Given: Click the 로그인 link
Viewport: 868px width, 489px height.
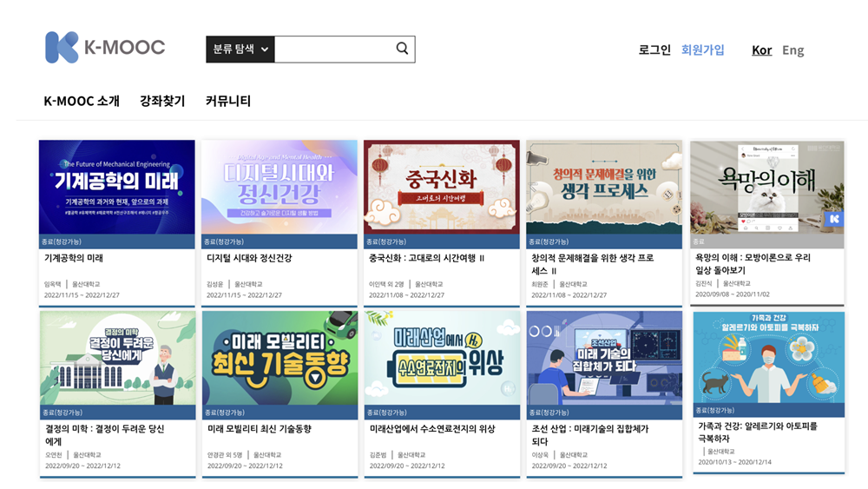Looking at the screenshot, I should pos(654,50).
